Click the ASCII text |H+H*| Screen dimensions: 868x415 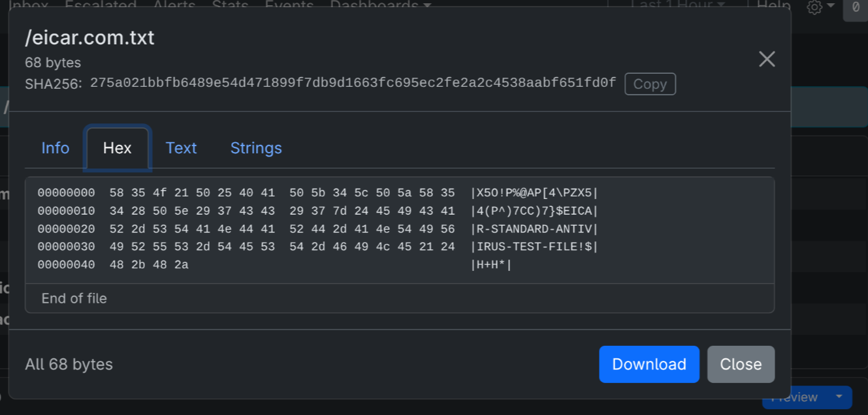491,265
